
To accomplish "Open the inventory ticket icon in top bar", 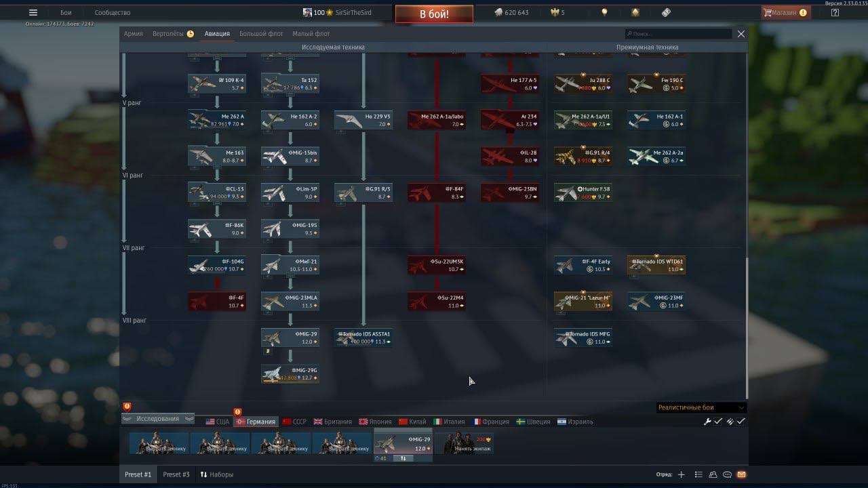I will pyautogui.click(x=666, y=12).
